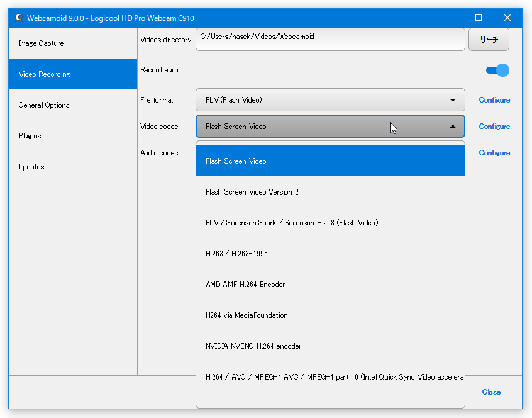Maximize the Webcamoid window
The height and width of the screenshot is (418, 532).
(x=479, y=18)
